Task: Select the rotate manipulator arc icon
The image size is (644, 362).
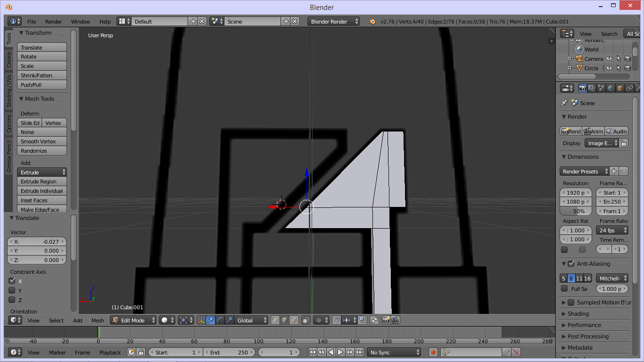Action: [x=220, y=320]
